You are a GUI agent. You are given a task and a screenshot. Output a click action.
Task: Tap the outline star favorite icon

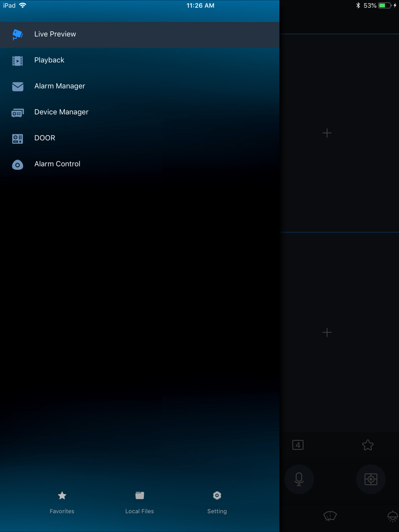click(368, 445)
